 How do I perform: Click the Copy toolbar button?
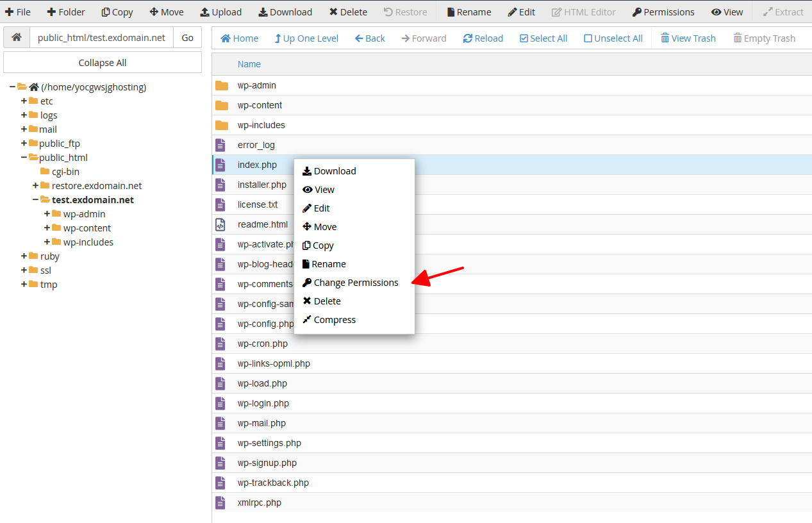[117, 12]
